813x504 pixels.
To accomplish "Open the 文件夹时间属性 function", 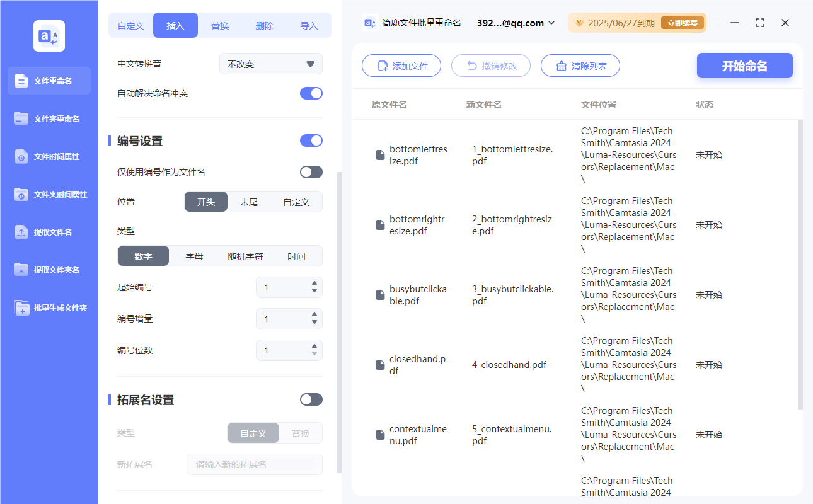I will click(49, 194).
